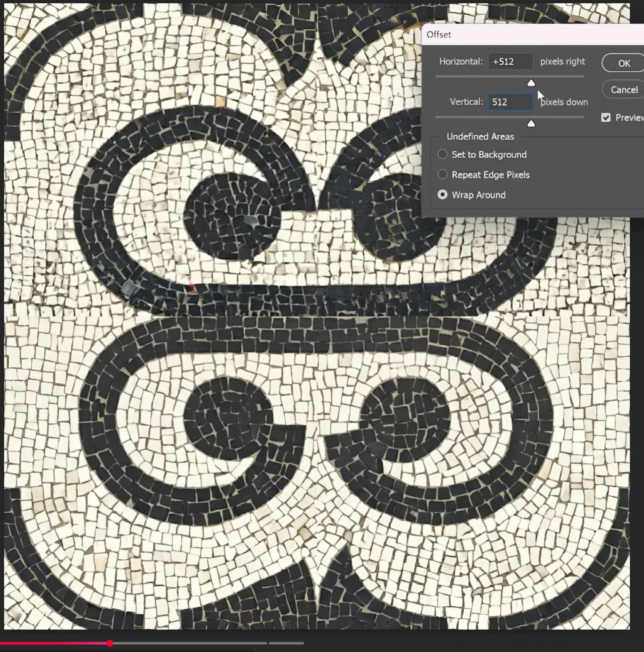Select the Set to Background option
644x652 pixels.
[x=443, y=154]
